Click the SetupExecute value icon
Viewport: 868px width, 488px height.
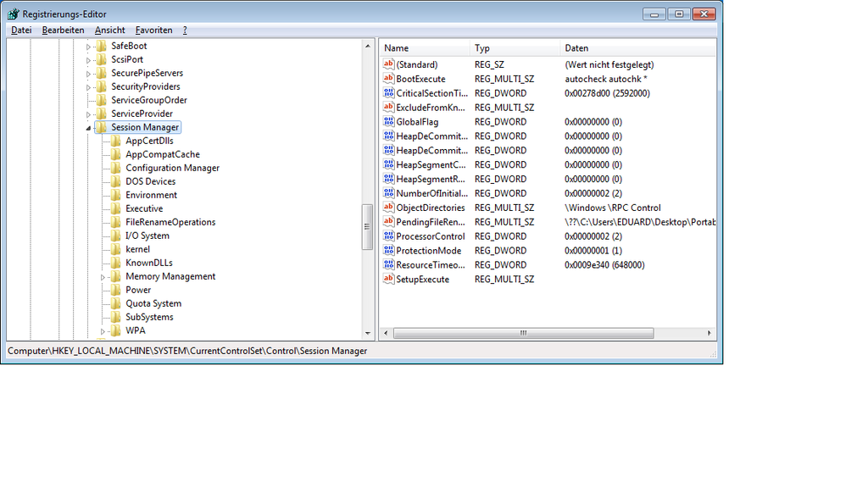pos(389,280)
